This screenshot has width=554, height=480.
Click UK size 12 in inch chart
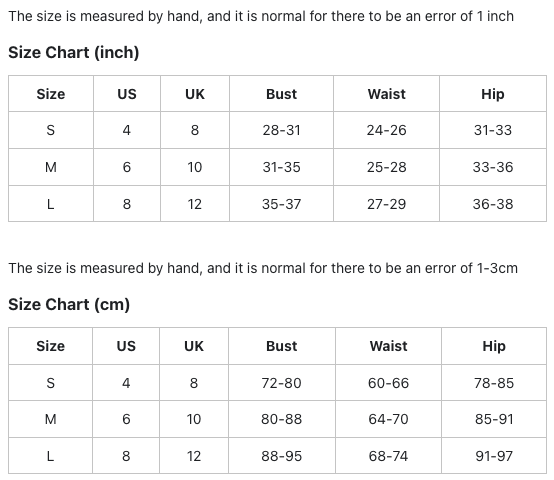coord(195,204)
